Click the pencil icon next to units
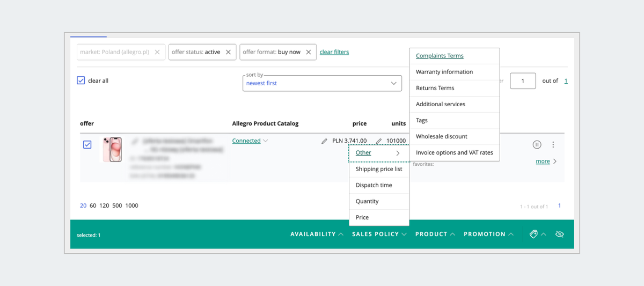 [379, 141]
